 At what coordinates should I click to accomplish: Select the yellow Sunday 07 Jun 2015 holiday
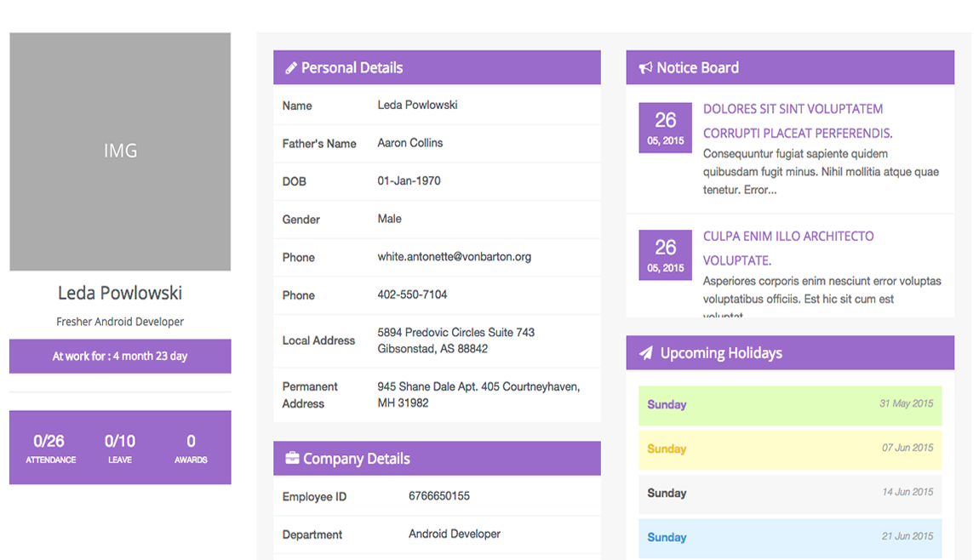coord(789,449)
